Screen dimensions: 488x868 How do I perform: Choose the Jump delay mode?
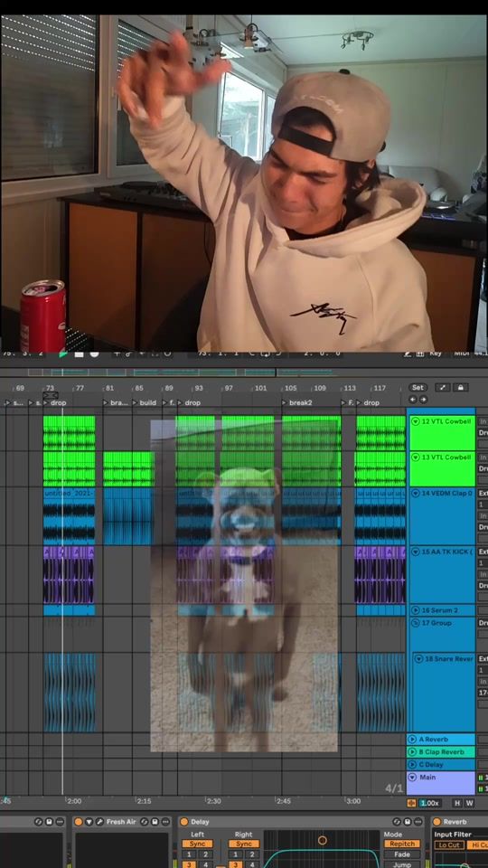pyautogui.click(x=402, y=864)
